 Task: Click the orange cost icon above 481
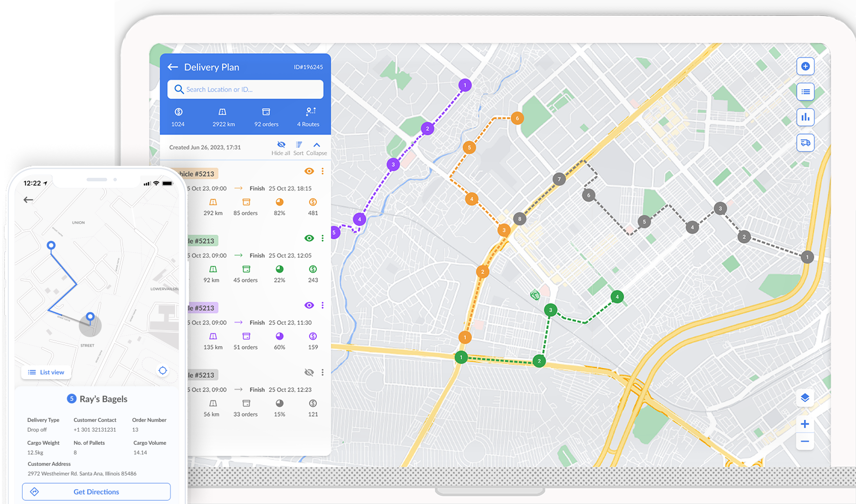[x=313, y=202]
